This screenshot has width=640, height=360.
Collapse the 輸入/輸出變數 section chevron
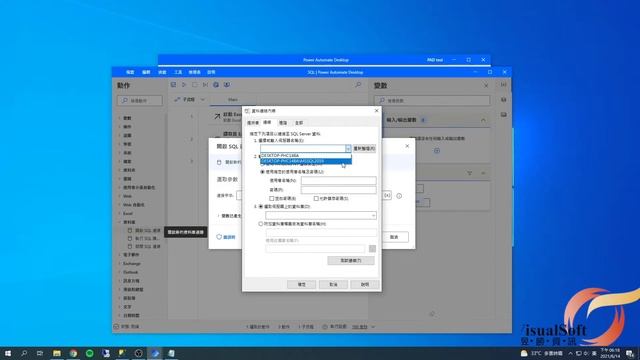point(483,120)
